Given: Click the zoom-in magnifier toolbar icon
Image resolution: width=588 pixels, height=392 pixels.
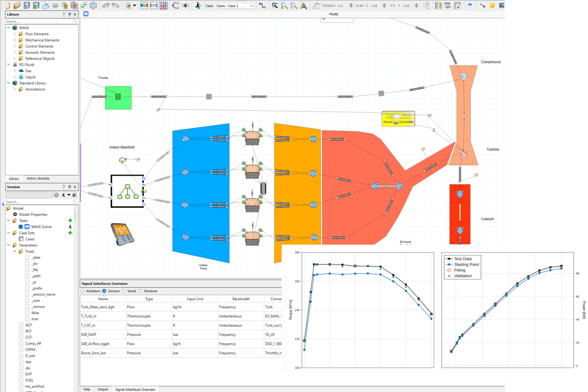Looking at the screenshot, I should pyautogui.click(x=284, y=5).
